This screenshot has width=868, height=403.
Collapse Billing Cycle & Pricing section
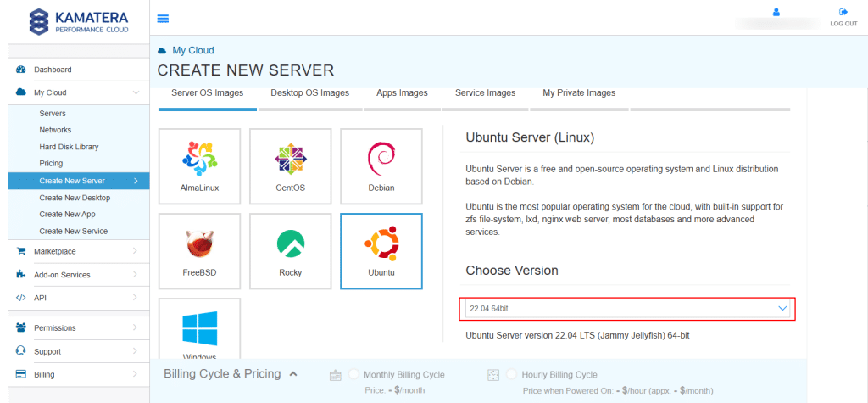pos(293,374)
